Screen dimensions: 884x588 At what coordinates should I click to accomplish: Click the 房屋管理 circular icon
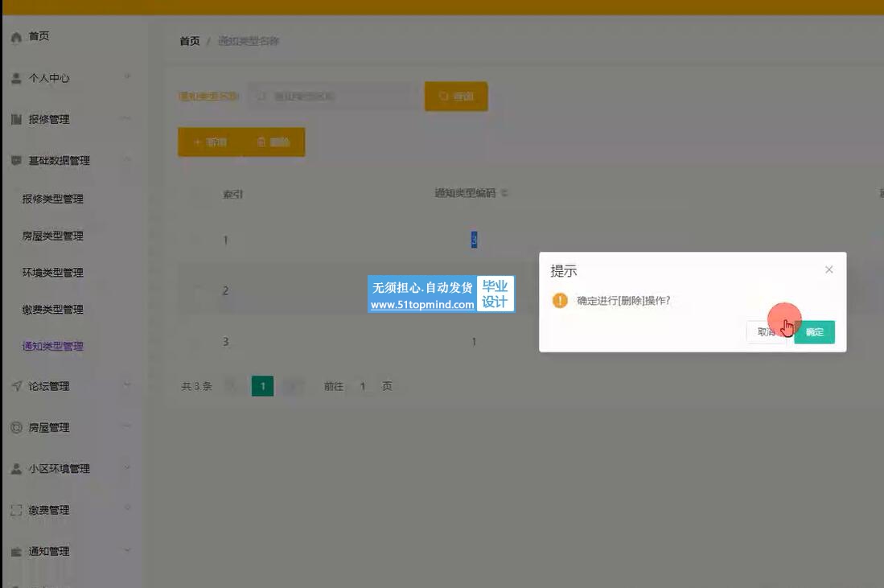(16, 427)
